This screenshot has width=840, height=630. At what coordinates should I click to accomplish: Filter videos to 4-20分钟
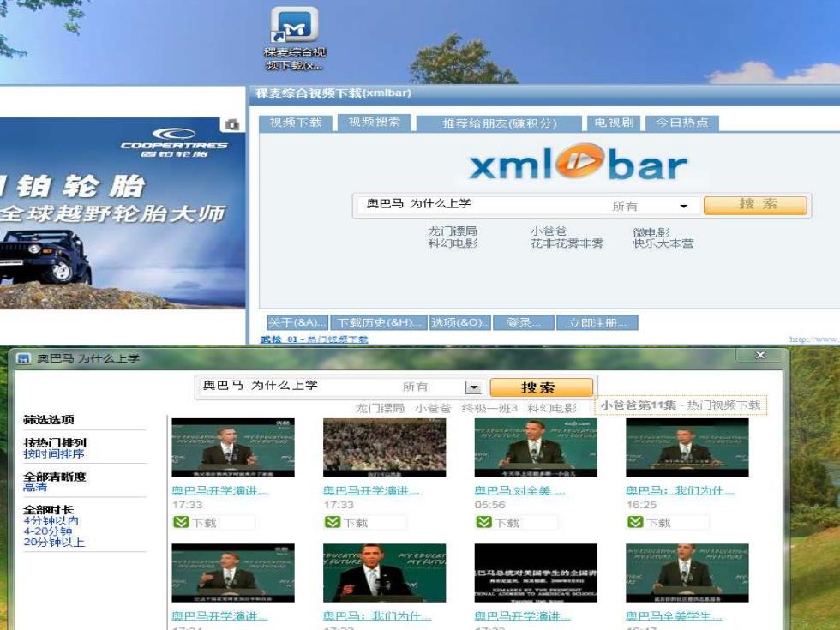pos(48,531)
